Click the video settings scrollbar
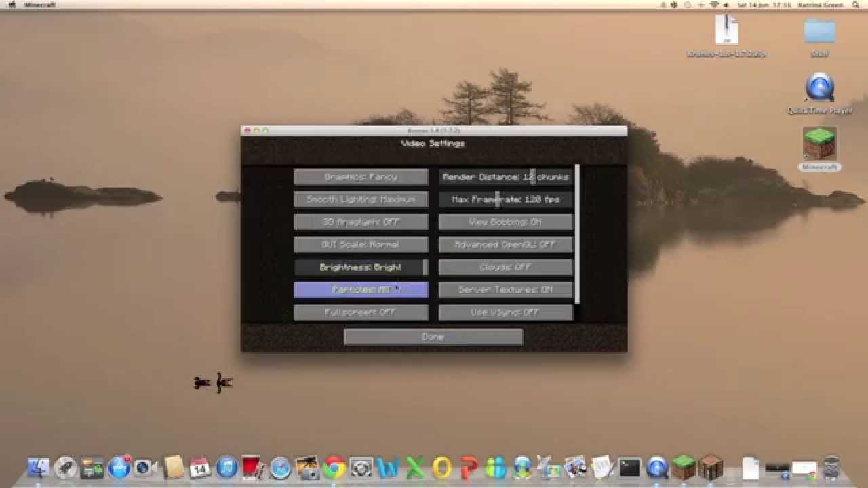Viewport: 868px width, 488px height. (x=578, y=234)
